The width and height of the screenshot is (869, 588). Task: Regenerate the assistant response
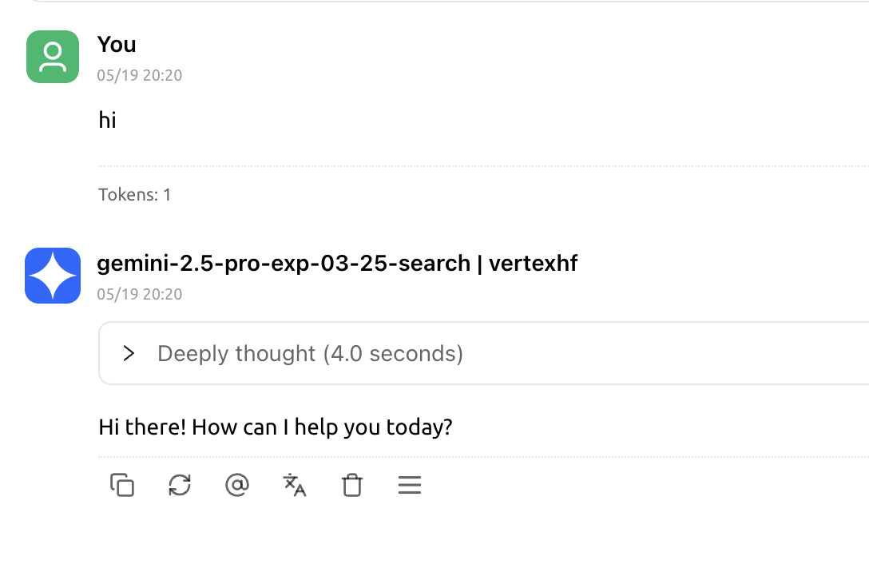pos(180,485)
